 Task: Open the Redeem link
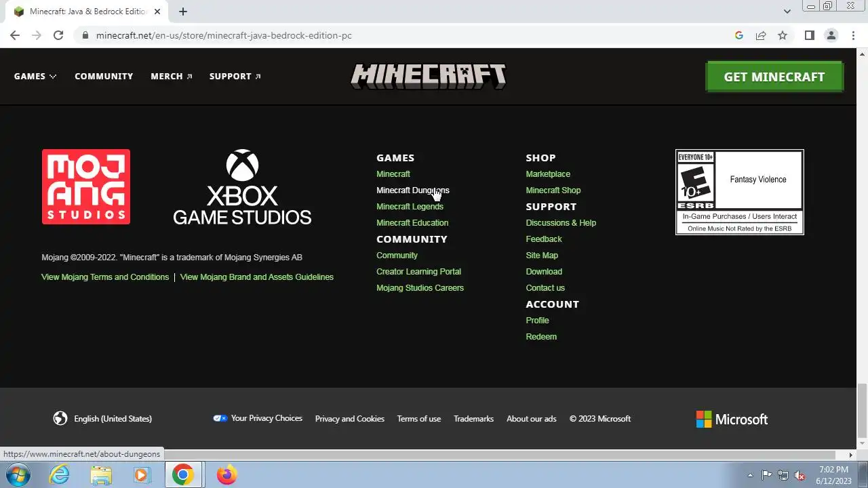(541, 337)
